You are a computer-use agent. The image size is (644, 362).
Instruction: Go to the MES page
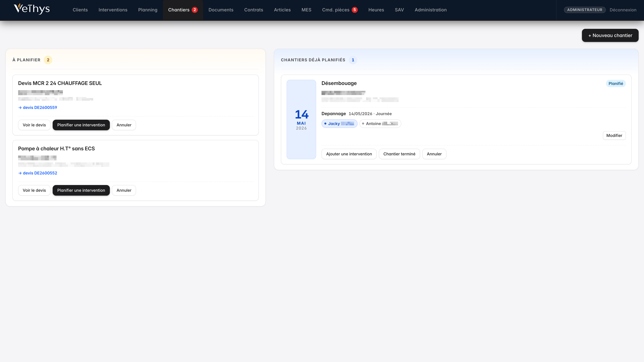[307, 10]
